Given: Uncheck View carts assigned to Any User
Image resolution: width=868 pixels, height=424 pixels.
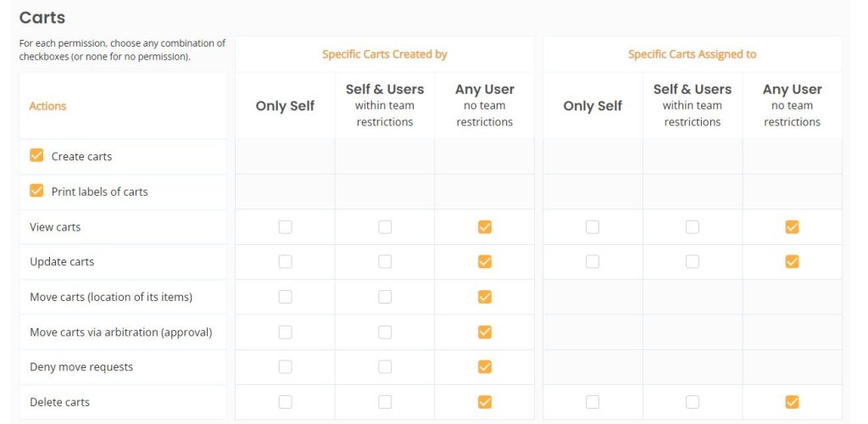Looking at the screenshot, I should [793, 227].
